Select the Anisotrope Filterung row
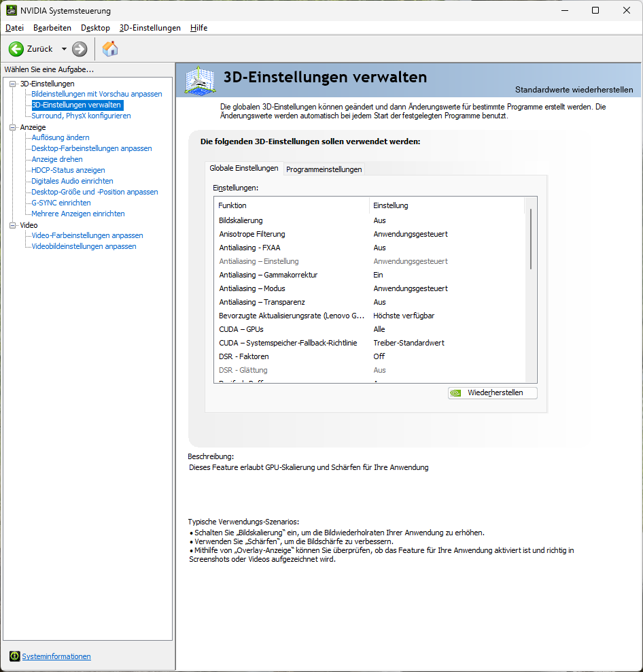 (x=370, y=234)
